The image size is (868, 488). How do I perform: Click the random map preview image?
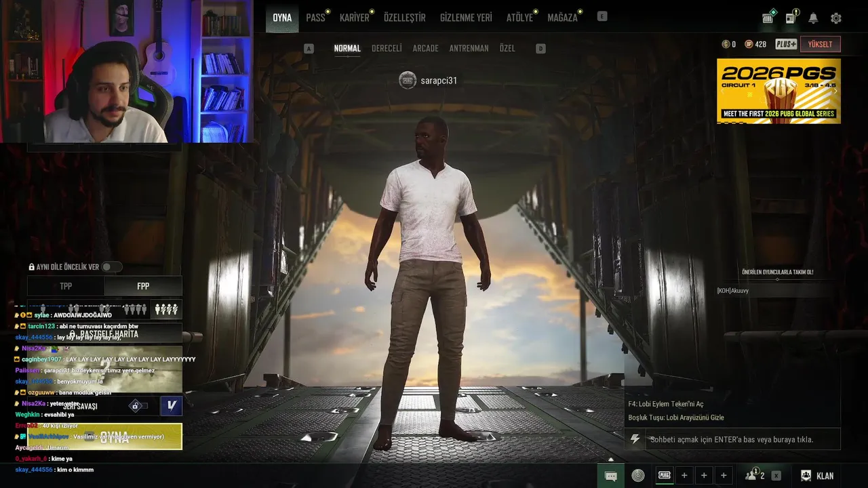point(104,369)
